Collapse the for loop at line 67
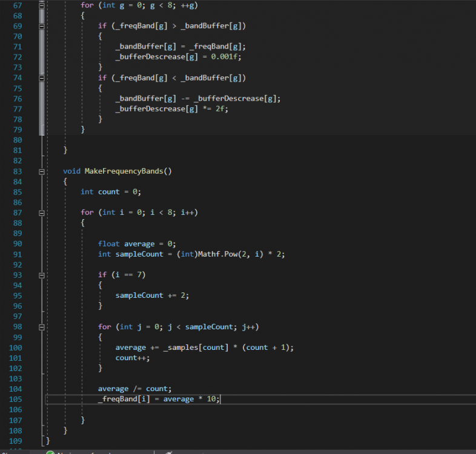Viewport: 476px width, 454px height. click(x=41, y=5)
